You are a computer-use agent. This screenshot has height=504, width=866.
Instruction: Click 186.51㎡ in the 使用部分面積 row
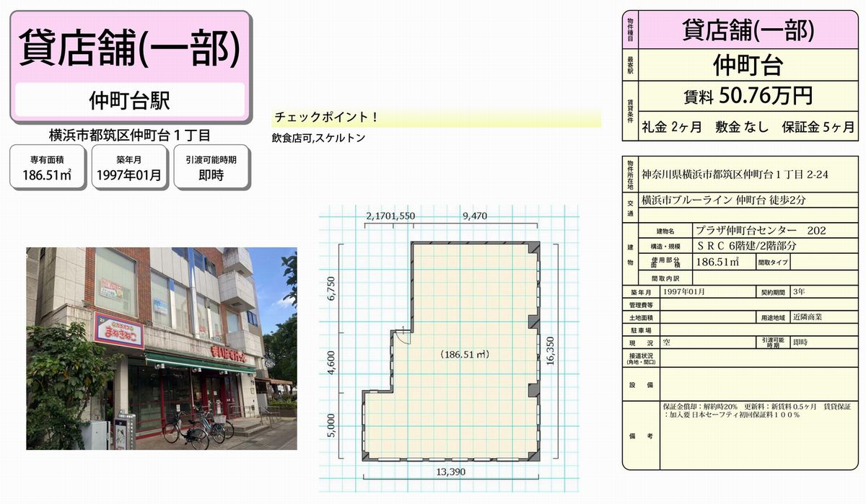(x=716, y=262)
